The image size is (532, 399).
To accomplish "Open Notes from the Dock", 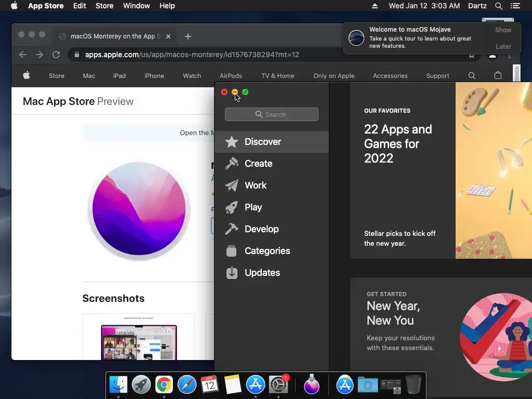I will click(232, 385).
